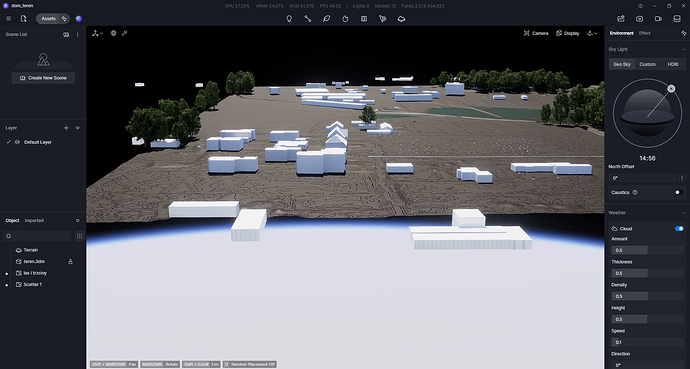This screenshot has height=369, width=690.
Task: Toggle the Default Layer checkmark
Action: (8, 142)
